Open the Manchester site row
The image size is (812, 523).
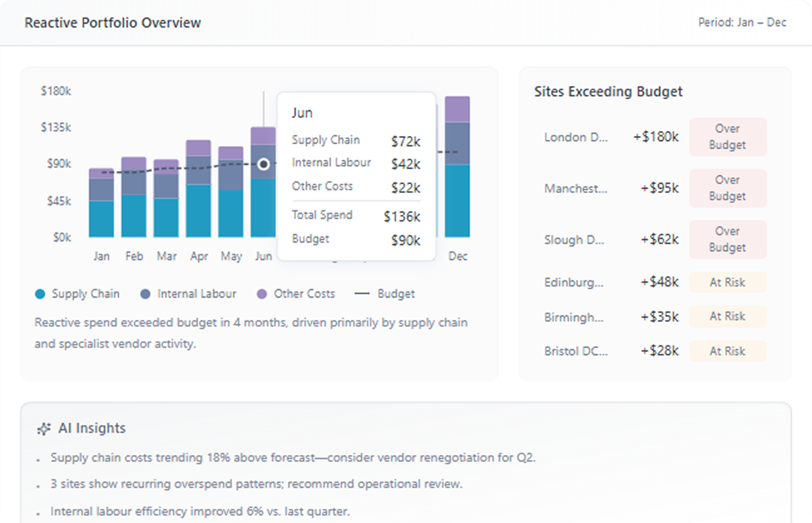[575, 188]
